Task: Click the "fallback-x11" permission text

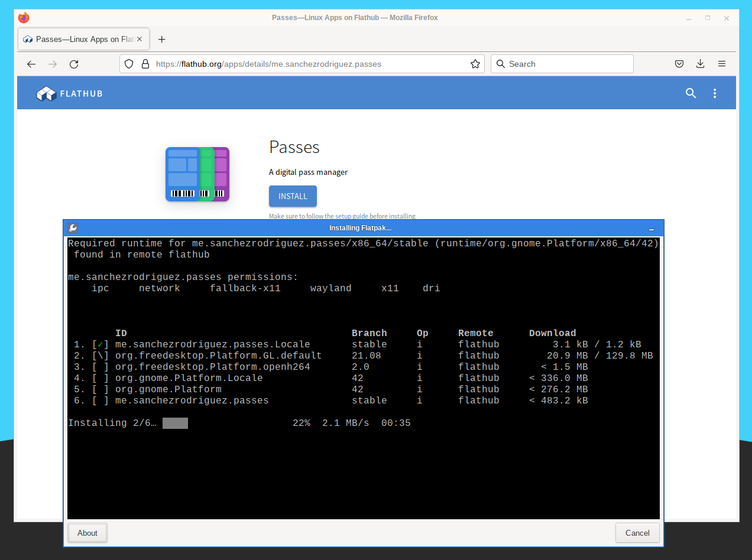Action: click(x=245, y=288)
